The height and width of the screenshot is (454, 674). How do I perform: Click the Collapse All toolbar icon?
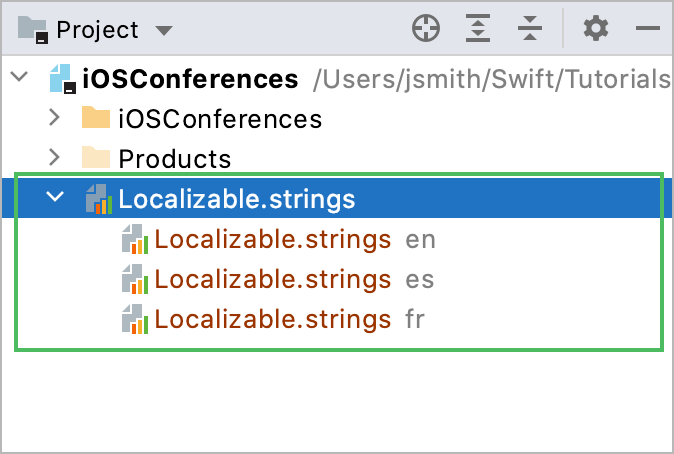(529, 29)
